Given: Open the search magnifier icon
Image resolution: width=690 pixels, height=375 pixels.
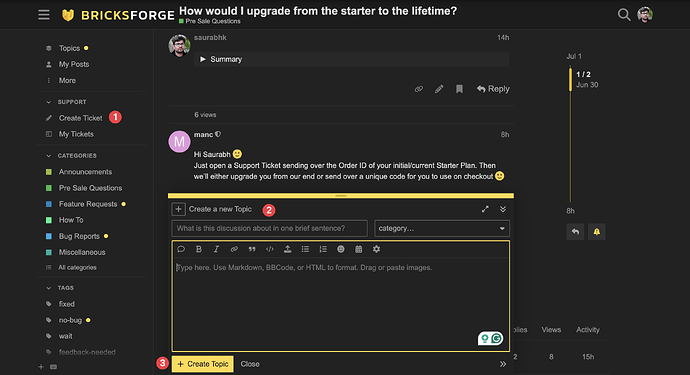Looking at the screenshot, I should pyautogui.click(x=624, y=15).
